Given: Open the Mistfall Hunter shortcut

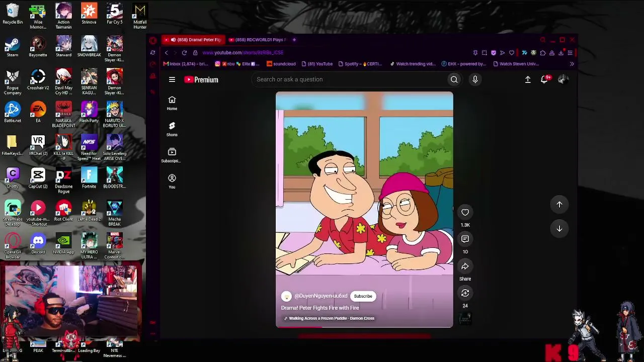Looking at the screenshot, I should 140,16.
